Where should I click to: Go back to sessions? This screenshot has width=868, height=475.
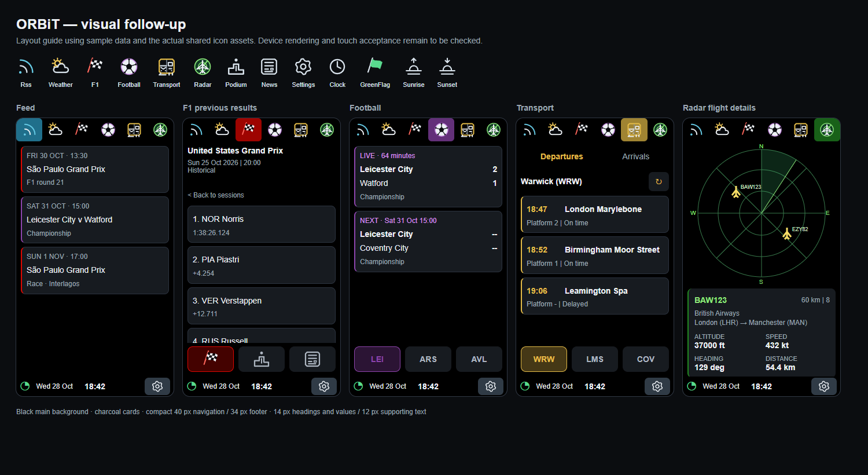click(216, 195)
